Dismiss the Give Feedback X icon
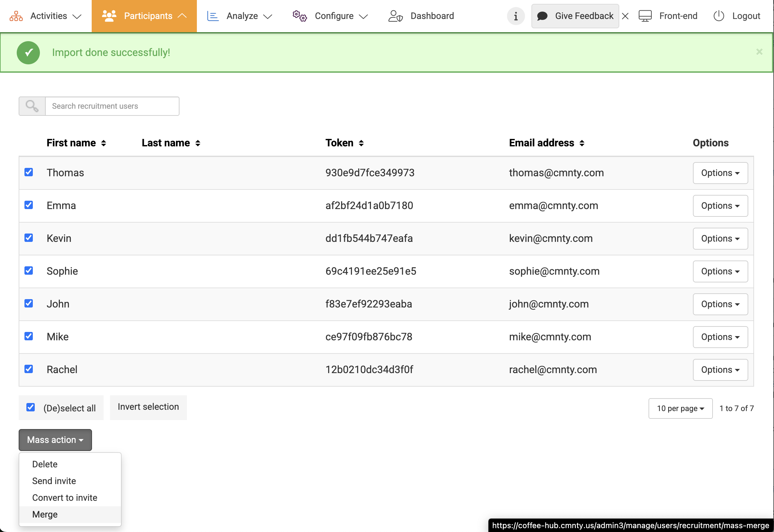This screenshot has width=774, height=532. tap(625, 16)
